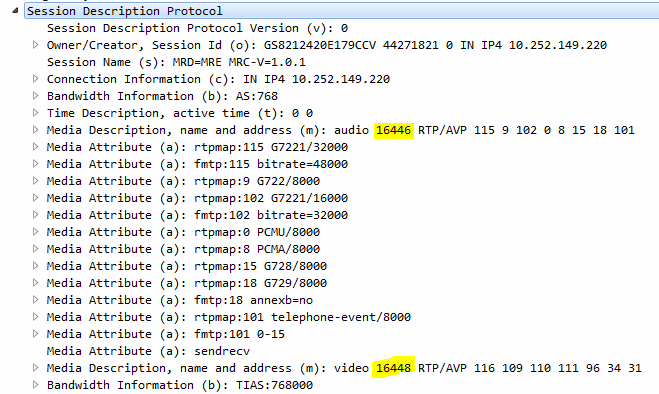Select fmtp:18 annexb=no attribute line
This screenshot has height=394, width=659.
click(180, 300)
